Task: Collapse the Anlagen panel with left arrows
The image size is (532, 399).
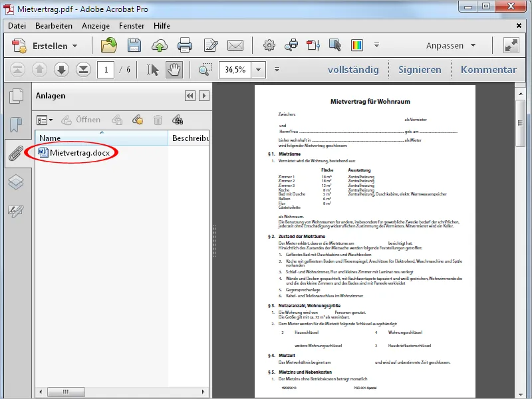Action: (191, 95)
